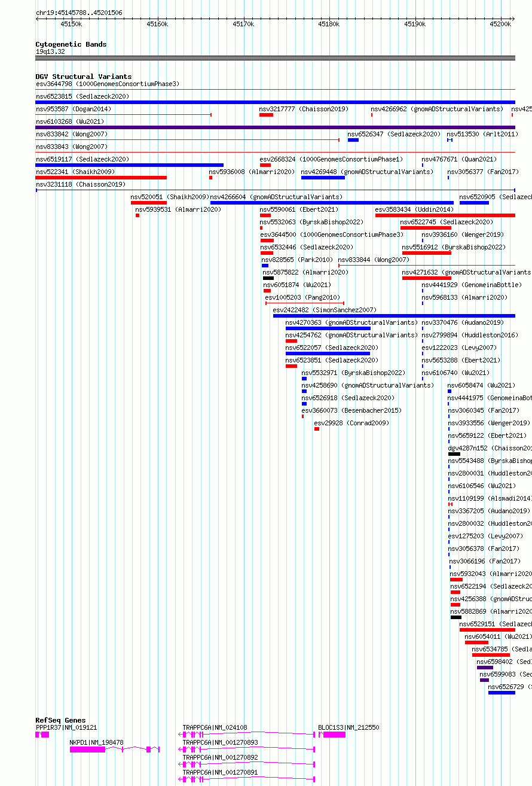This screenshot has width=532, height=786.
Task: Select the esv3583434 (Uddin2014) label
Action: pyautogui.click(x=414, y=209)
